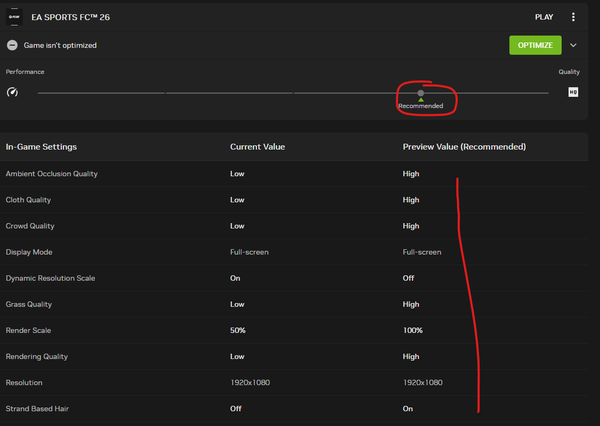600x426 pixels.
Task: Expand the chevron beside the OPTIMIZE button
Action: pos(573,45)
